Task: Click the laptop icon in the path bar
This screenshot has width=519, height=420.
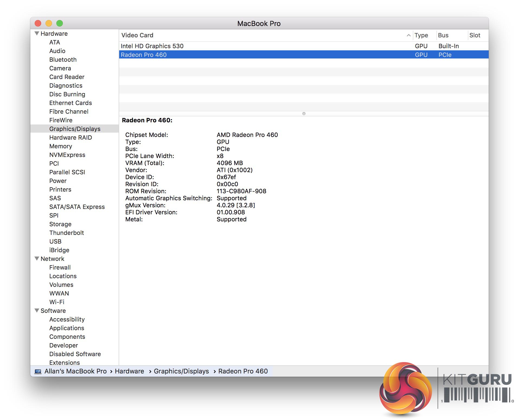Action: tap(38, 372)
